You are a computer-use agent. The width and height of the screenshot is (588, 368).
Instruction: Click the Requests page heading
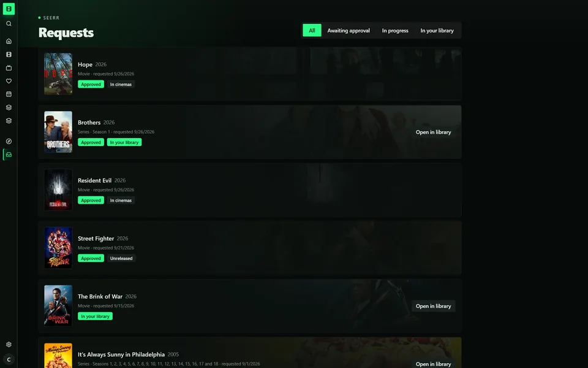[66, 33]
